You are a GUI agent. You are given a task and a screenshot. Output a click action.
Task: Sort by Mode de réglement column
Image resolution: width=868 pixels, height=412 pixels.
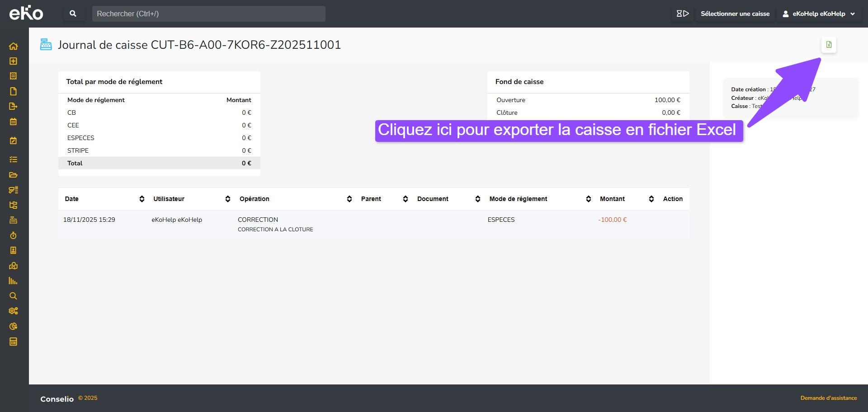(588, 199)
